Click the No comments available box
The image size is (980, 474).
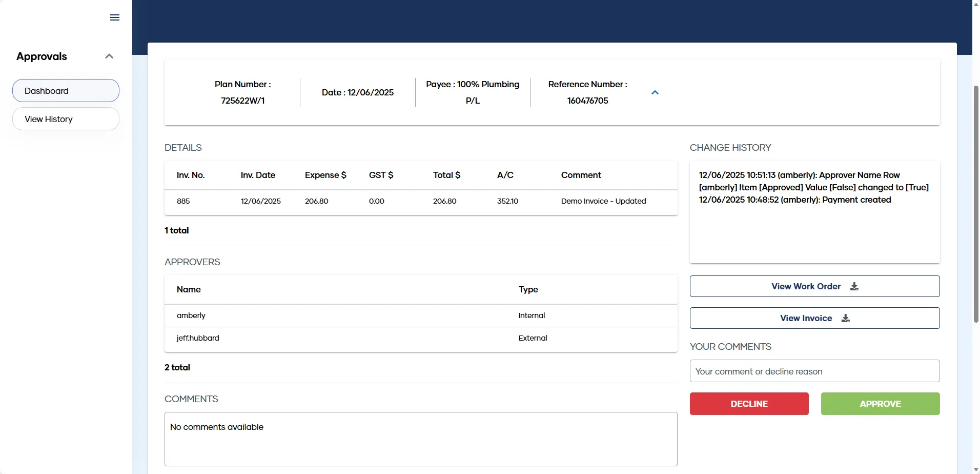pyautogui.click(x=421, y=439)
